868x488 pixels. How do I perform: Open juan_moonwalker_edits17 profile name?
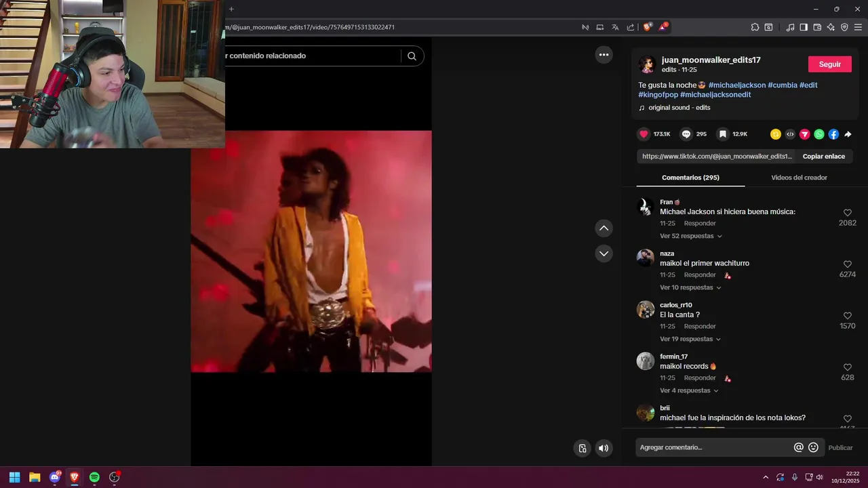point(711,60)
